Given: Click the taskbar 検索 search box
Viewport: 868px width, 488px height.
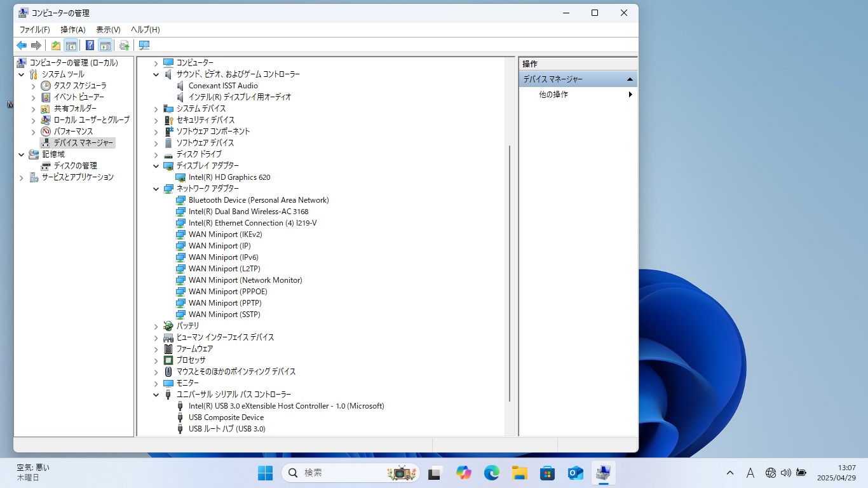Looking at the screenshot, I should click(350, 473).
